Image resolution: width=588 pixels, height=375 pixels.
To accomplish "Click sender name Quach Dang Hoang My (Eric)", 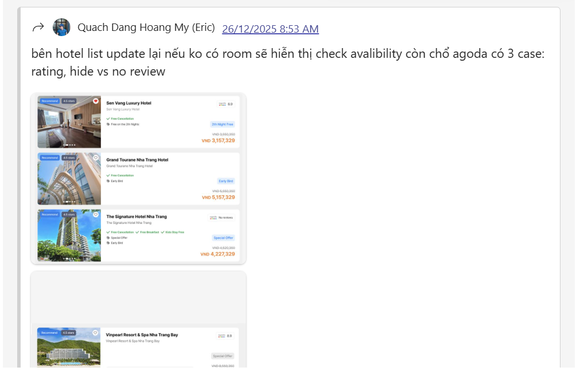I will pos(146,27).
